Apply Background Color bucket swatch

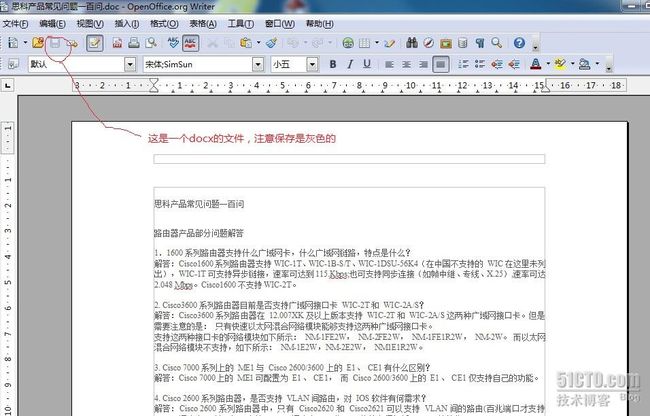coord(585,64)
